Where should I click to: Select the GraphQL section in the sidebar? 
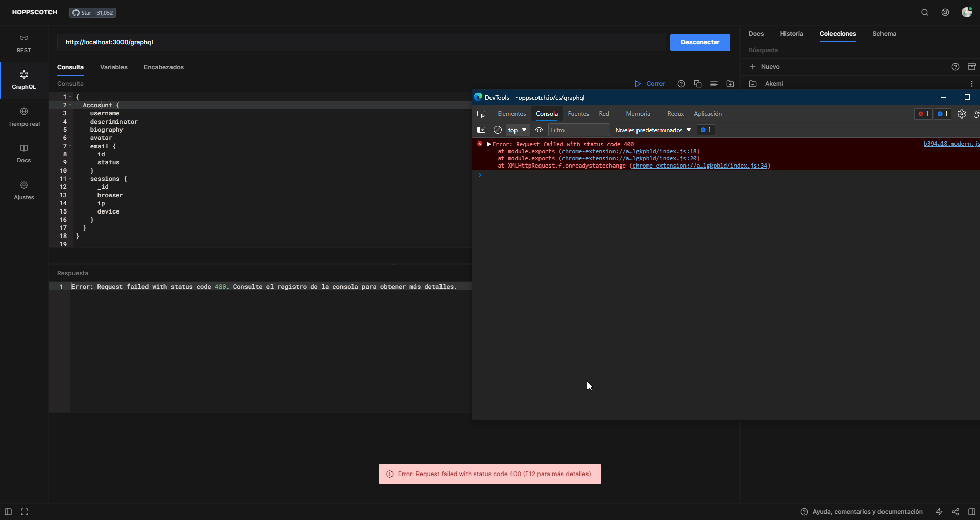23,80
